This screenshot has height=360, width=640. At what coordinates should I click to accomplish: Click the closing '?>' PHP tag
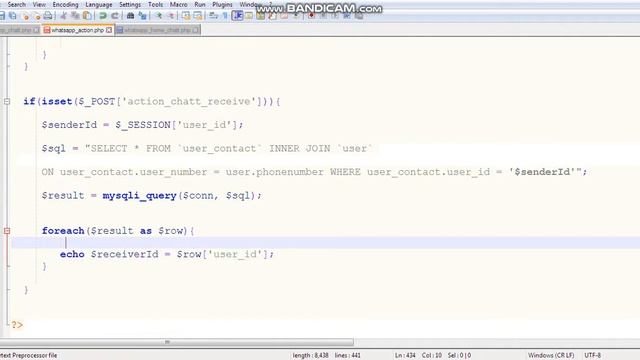pos(17,325)
